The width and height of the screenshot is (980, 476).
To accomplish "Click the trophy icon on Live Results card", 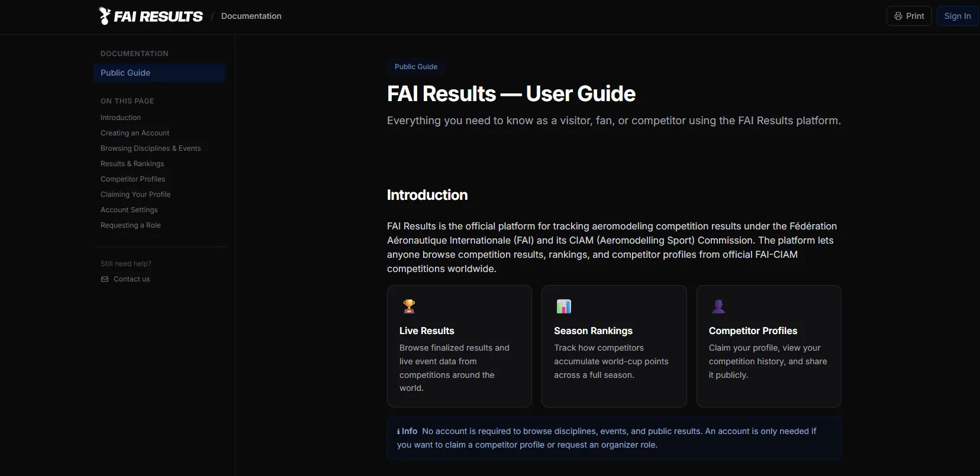I will tap(409, 306).
